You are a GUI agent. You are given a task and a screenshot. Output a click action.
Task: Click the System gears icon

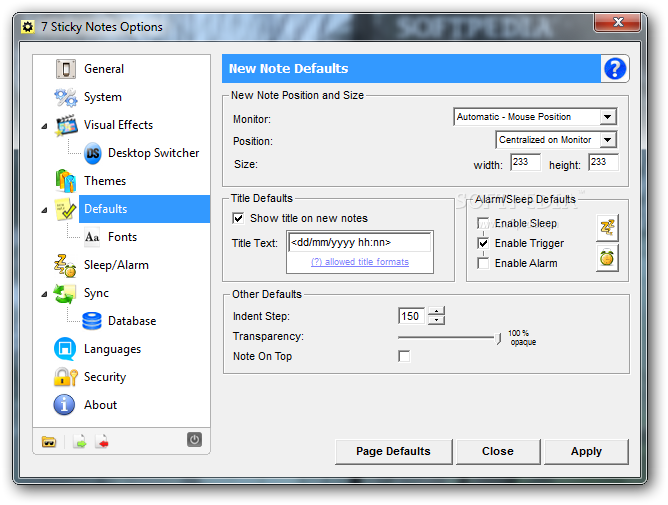tap(66, 97)
